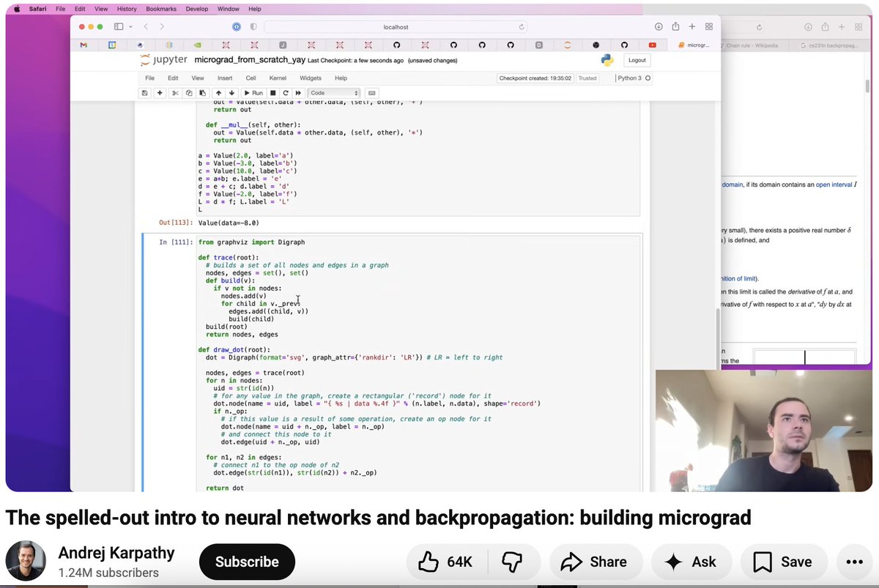Screen dimensions: 879x588
Task: Open the Safari share icon in front window
Action: point(675,26)
